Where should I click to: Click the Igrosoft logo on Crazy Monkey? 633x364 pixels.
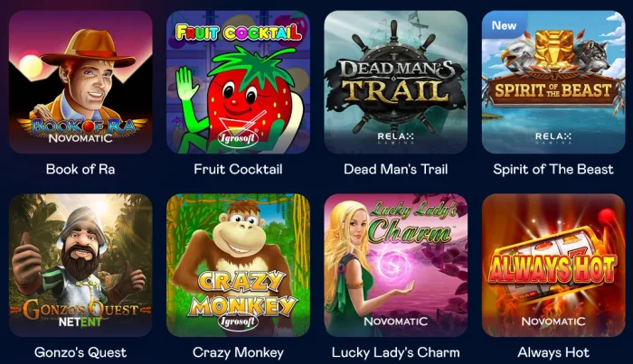[x=238, y=322]
